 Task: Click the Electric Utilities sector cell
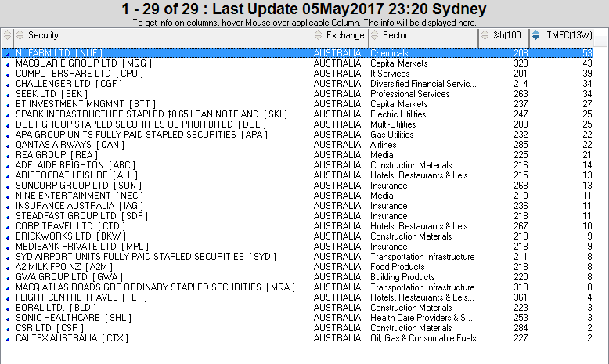pyautogui.click(x=398, y=114)
